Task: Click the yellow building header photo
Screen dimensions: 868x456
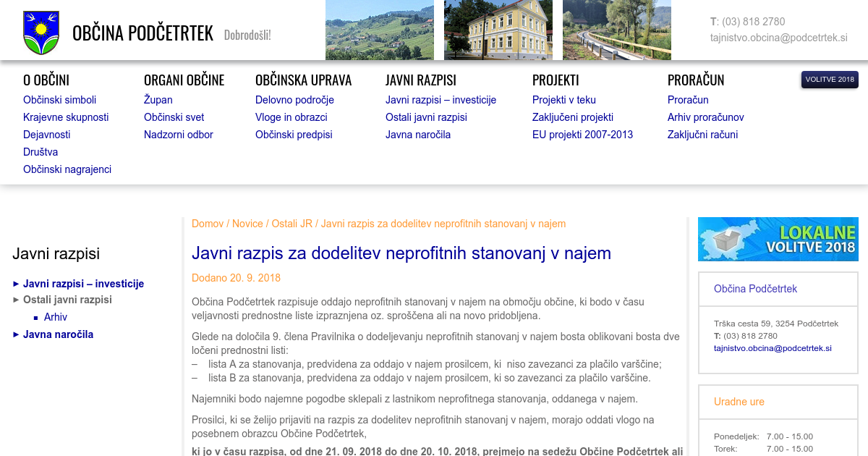Action: pos(498,30)
